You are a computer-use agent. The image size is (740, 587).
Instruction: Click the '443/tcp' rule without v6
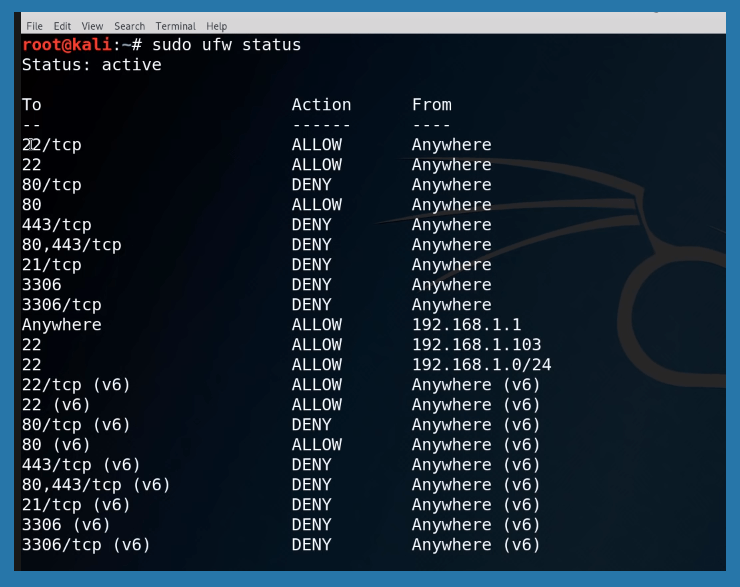tap(57, 225)
